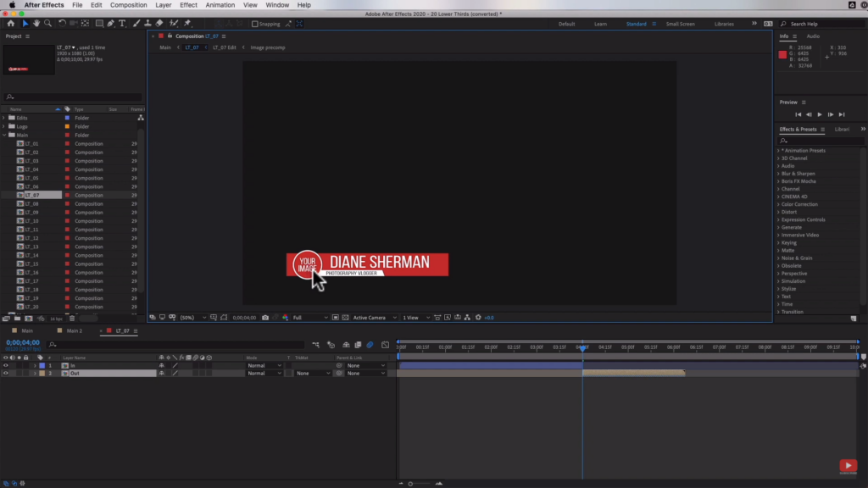Image resolution: width=868 pixels, height=488 pixels.
Task: Expand the Edits folder in Project
Action: point(4,118)
